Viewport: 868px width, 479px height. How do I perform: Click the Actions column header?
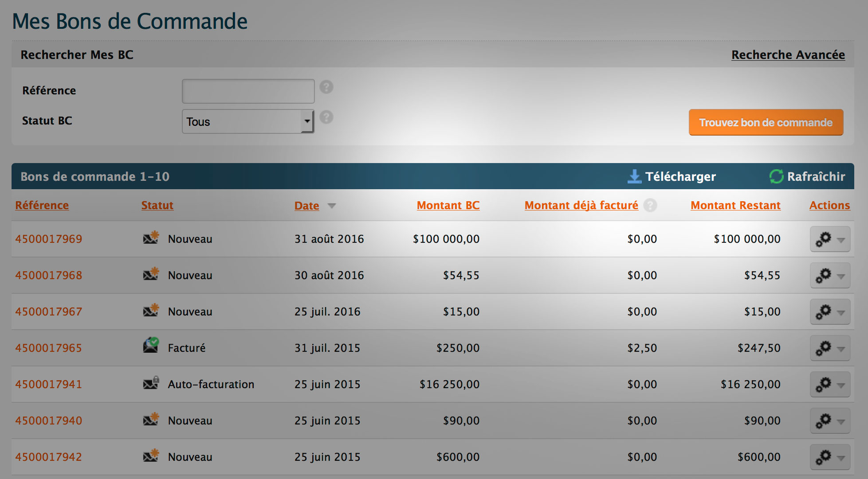tap(830, 205)
